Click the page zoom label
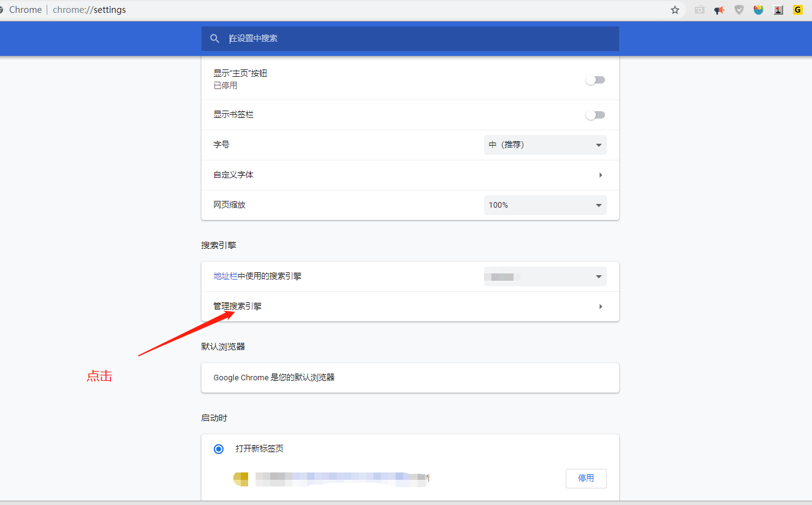Screen dimensions: 812x505 pos(230,205)
